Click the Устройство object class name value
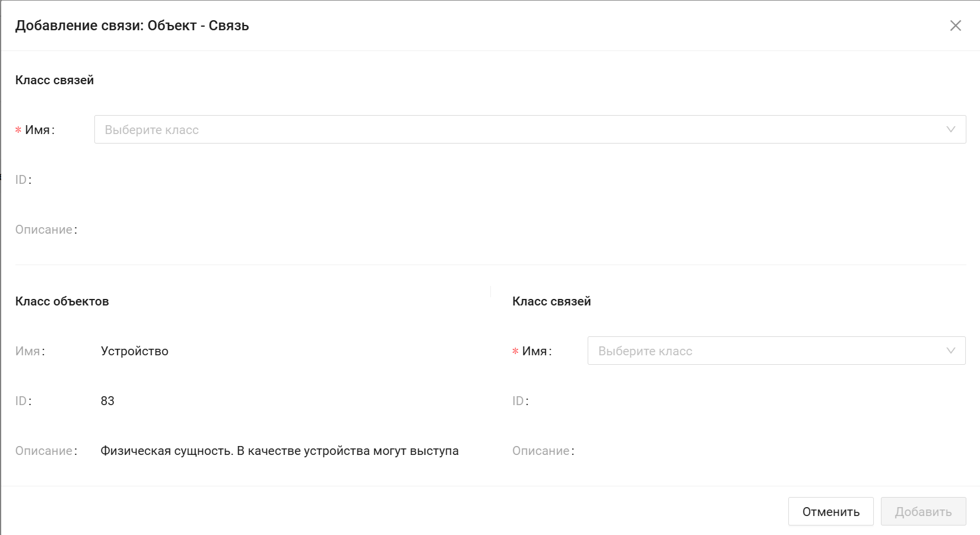Screen dimensions: 980x535 135,351
